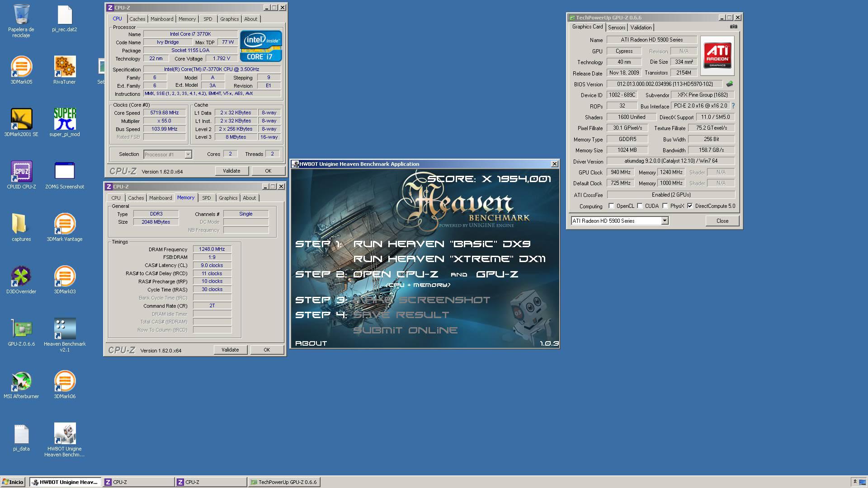Click the Core Speed 5719.68 MHz field
868x488 pixels.
pos(165,113)
